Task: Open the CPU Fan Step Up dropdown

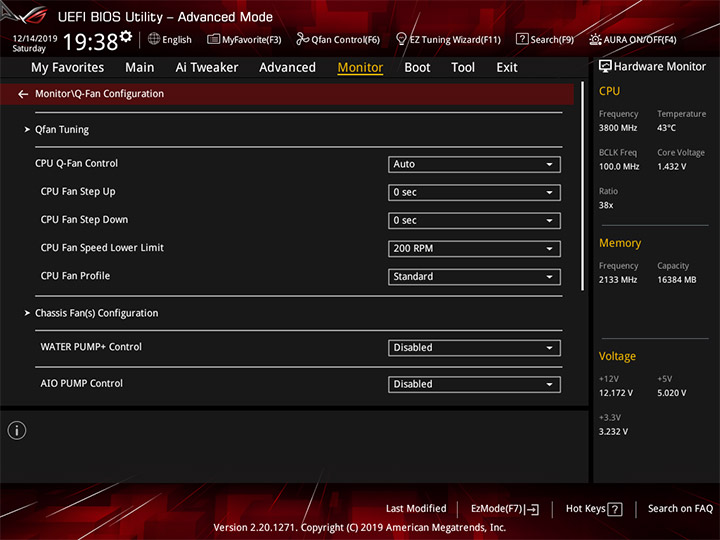Action: click(474, 192)
